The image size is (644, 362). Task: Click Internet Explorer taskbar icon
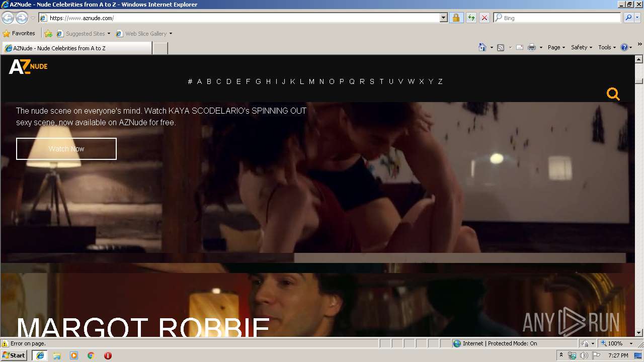(40, 355)
